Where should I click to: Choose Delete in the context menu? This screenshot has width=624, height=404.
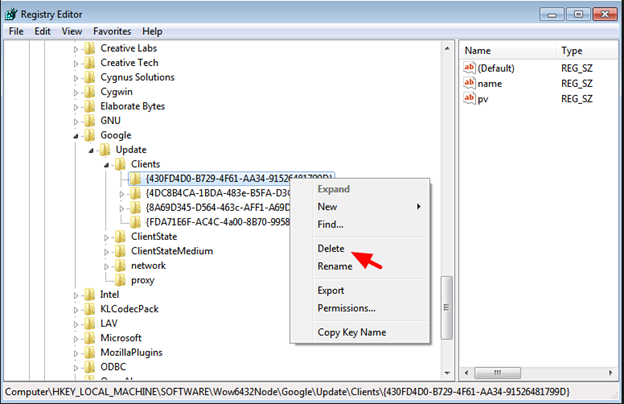tap(331, 248)
